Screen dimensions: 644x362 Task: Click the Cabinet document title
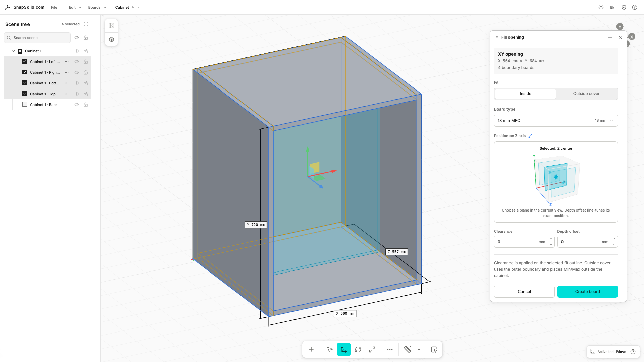point(122,7)
